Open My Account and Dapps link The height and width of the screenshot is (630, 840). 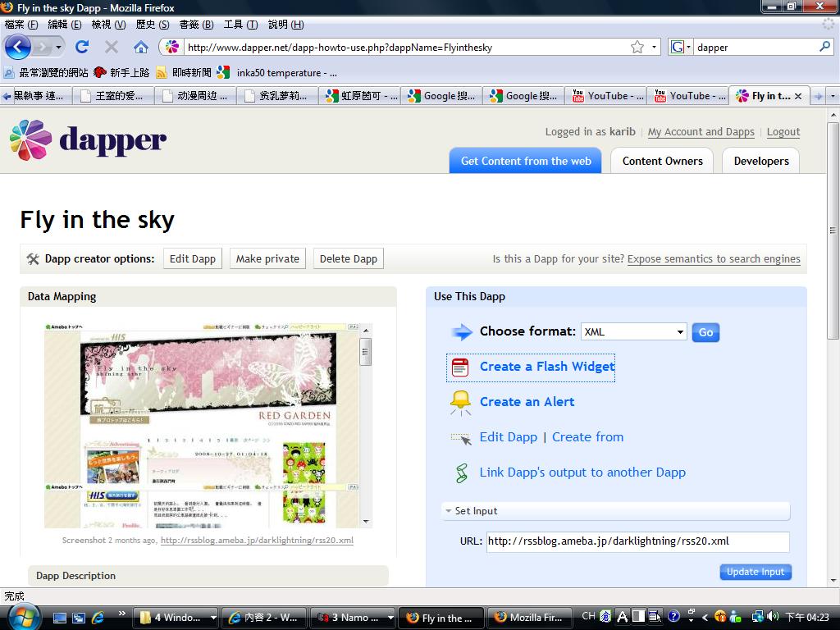point(701,132)
